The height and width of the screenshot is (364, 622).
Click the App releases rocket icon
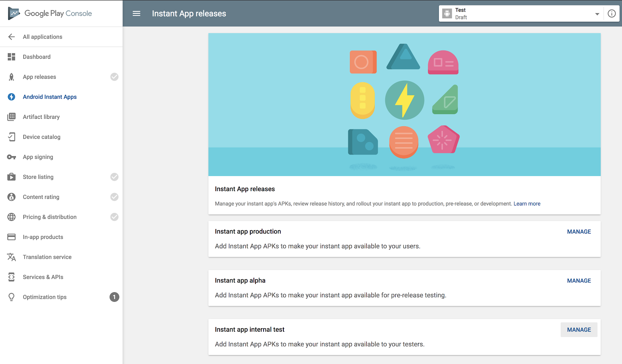pyautogui.click(x=12, y=77)
